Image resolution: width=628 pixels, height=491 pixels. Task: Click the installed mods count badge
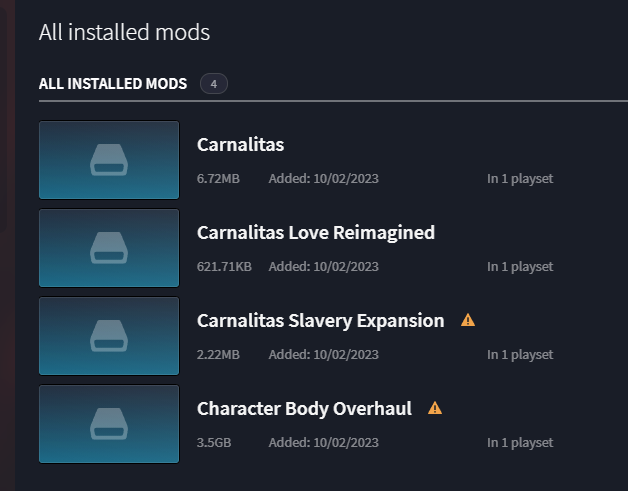click(214, 84)
